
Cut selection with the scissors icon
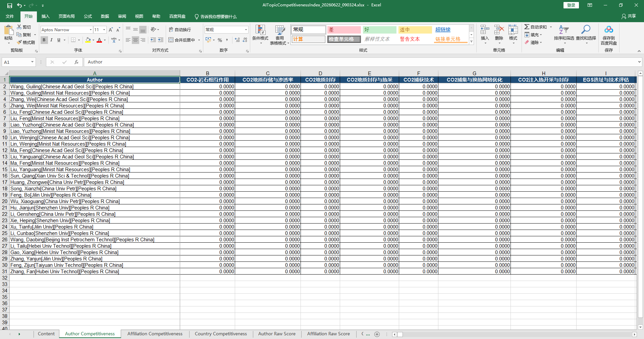tap(24, 27)
